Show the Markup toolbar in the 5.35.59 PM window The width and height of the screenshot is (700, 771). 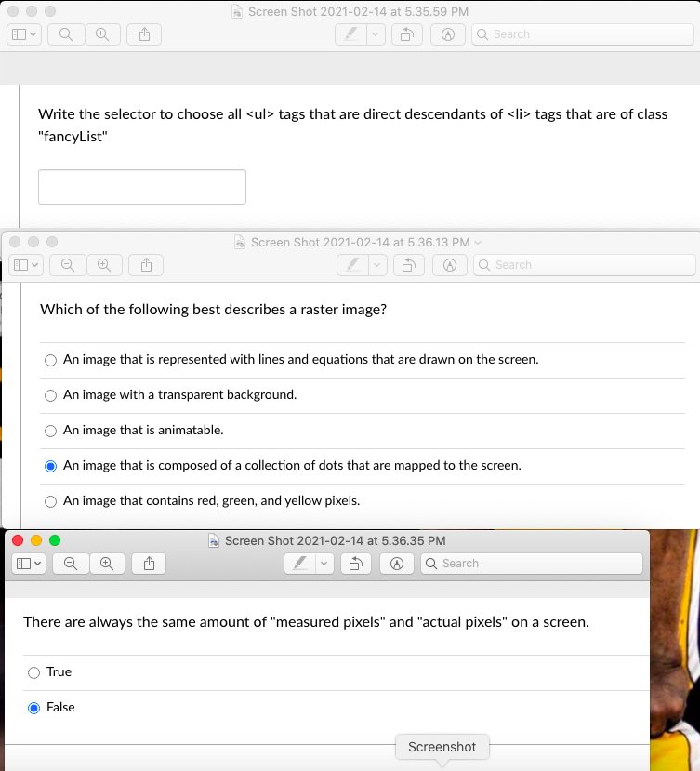(x=448, y=34)
